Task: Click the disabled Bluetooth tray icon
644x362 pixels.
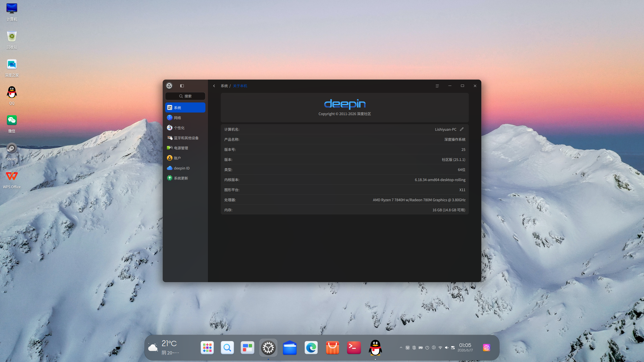Action: click(414, 348)
